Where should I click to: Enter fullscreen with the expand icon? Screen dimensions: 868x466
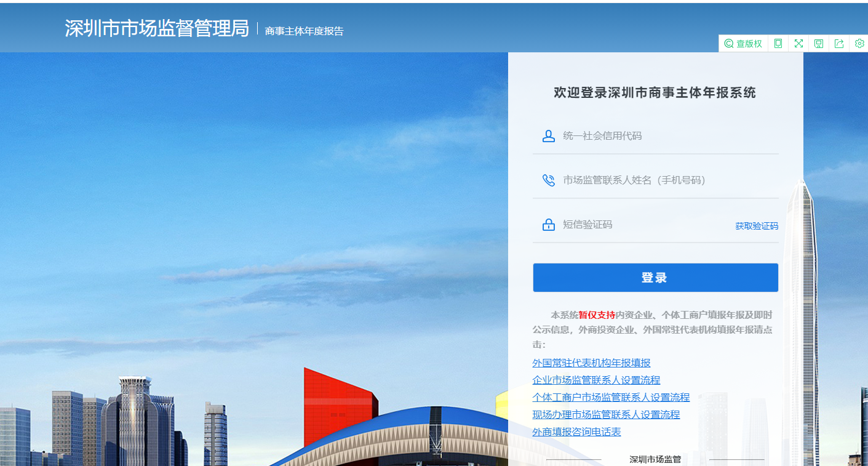[798, 43]
